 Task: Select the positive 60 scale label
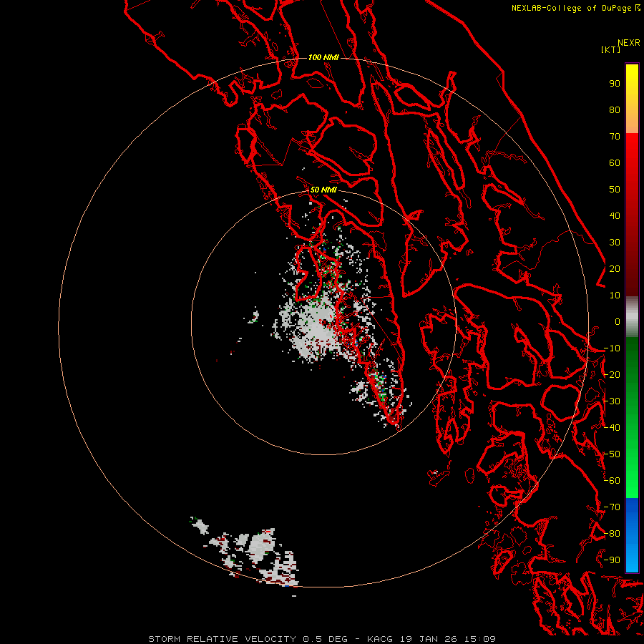point(615,163)
